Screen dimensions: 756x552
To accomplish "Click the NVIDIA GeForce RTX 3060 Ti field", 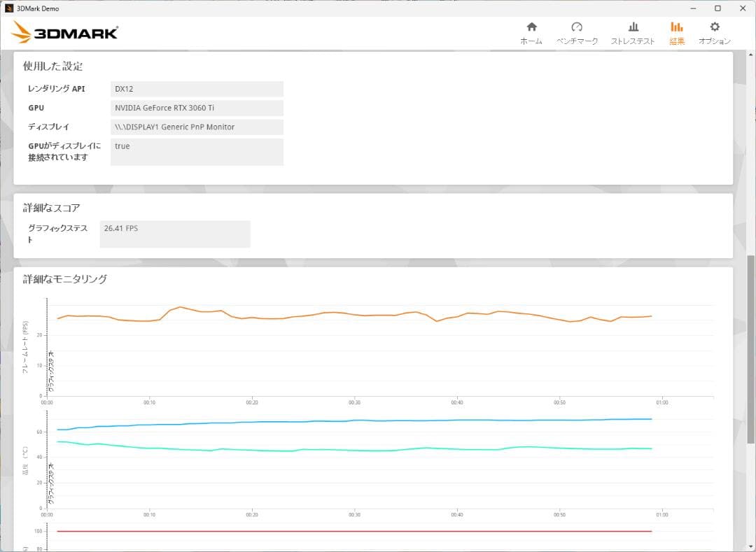I will [197, 108].
